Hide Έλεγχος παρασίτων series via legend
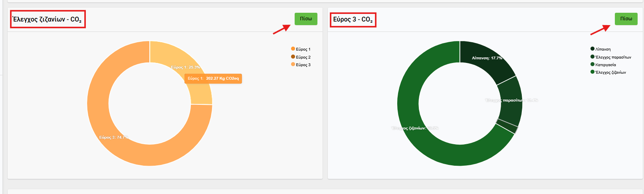Image resolution: width=644 pixels, height=194 pixels. (x=613, y=57)
